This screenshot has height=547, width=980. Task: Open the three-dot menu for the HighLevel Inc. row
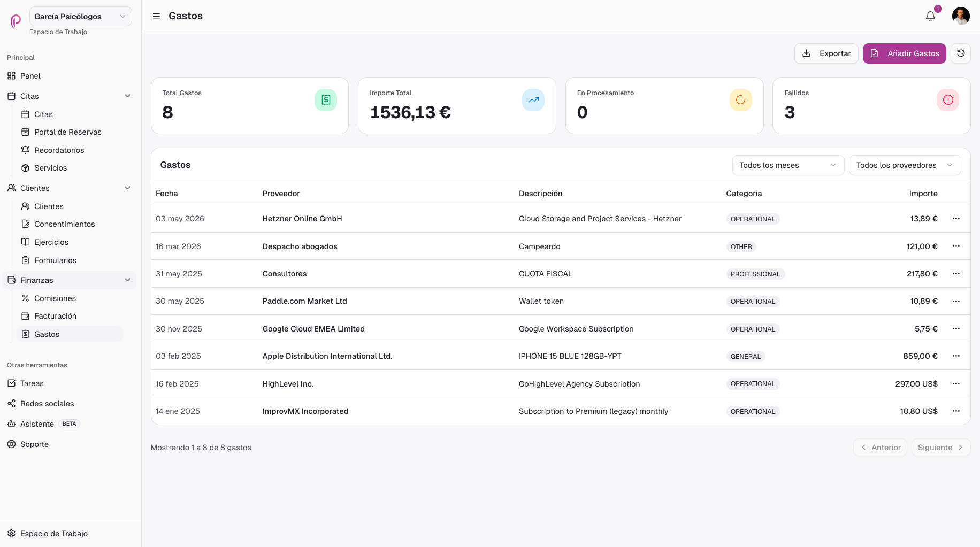tap(956, 384)
